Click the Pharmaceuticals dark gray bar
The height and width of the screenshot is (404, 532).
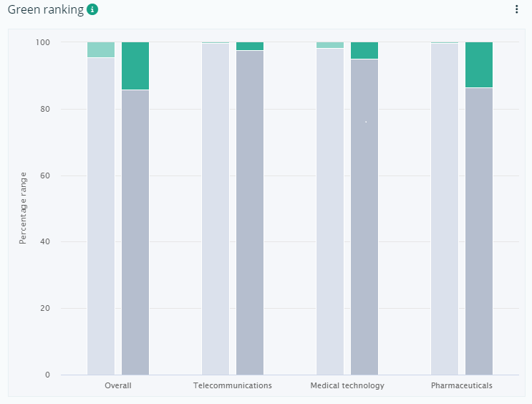(479, 231)
